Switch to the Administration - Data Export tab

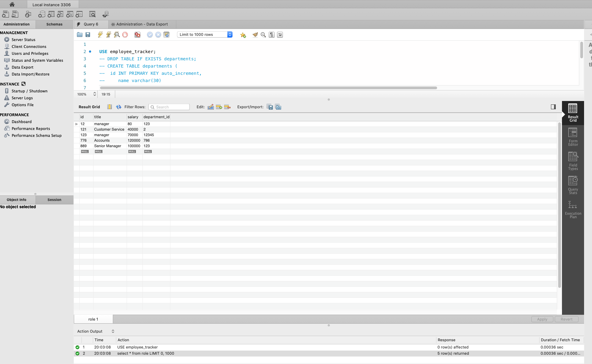point(140,24)
